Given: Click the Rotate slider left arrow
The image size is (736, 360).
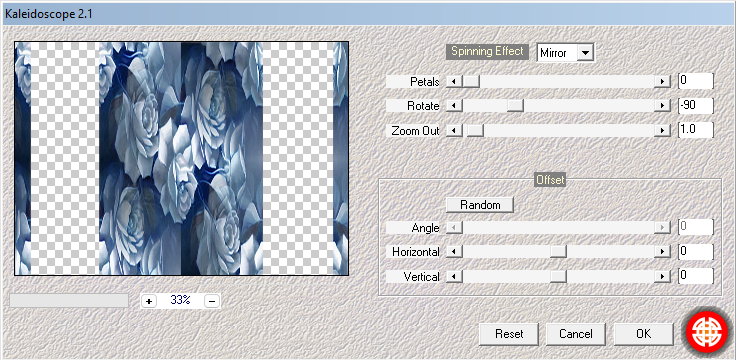Looking at the screenshot, I should pos(454,106).
